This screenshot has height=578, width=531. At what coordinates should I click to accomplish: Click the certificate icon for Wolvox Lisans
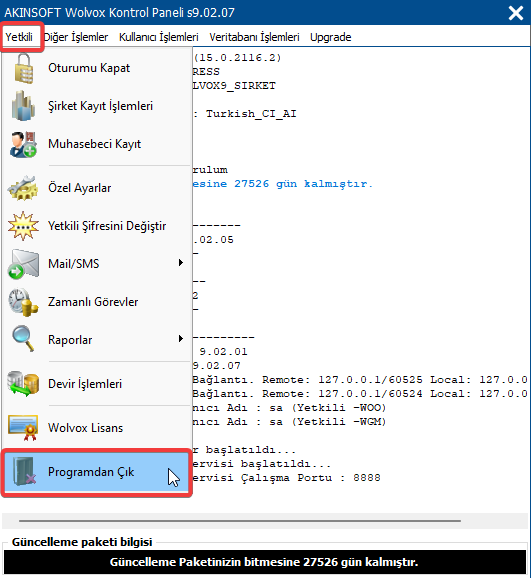point(23,428)
